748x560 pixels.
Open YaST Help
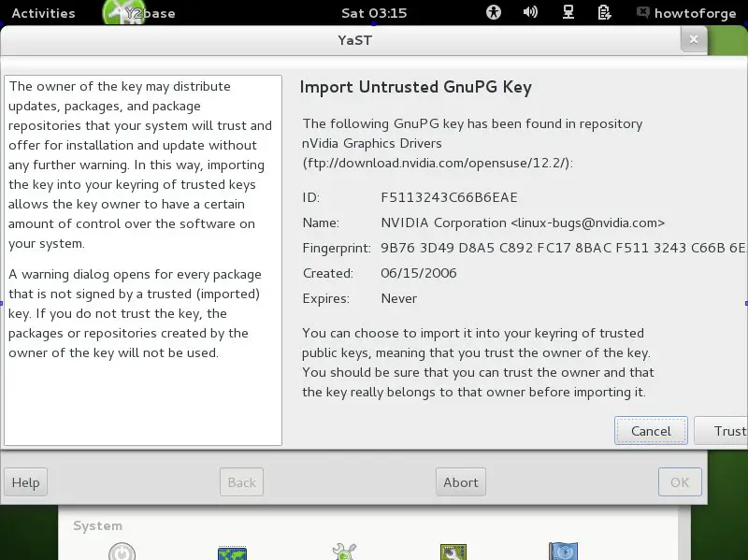26,482
